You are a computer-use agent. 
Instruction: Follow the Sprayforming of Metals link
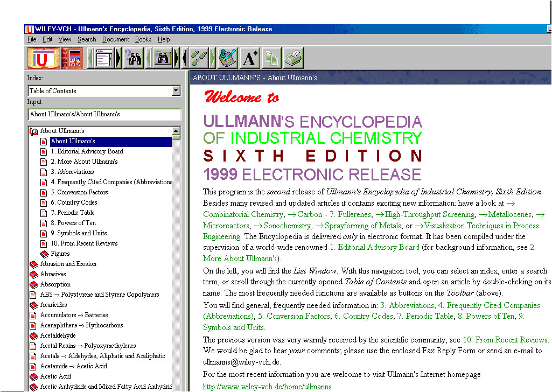pyautogui.click(x=363, y=226)
